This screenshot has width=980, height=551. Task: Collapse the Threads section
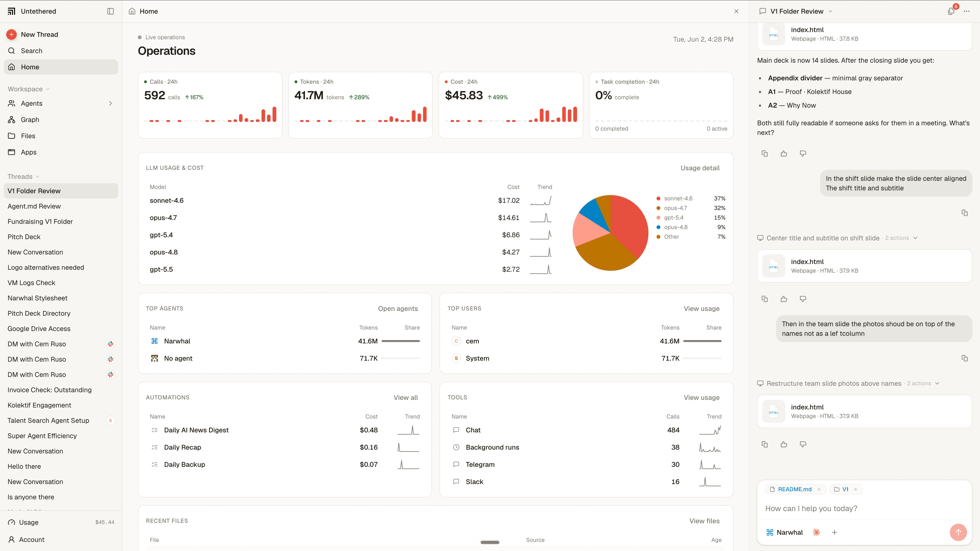[x=23, y=177]
